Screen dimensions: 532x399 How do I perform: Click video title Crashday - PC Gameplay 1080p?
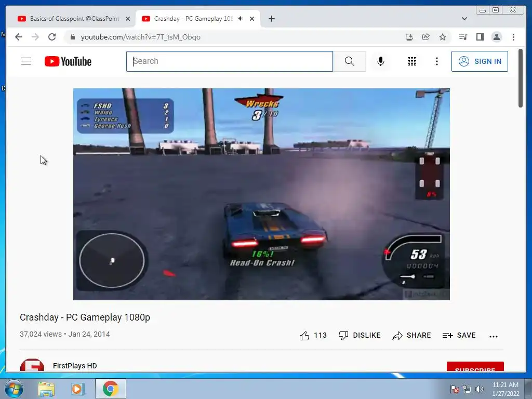(x=85, y=317)
